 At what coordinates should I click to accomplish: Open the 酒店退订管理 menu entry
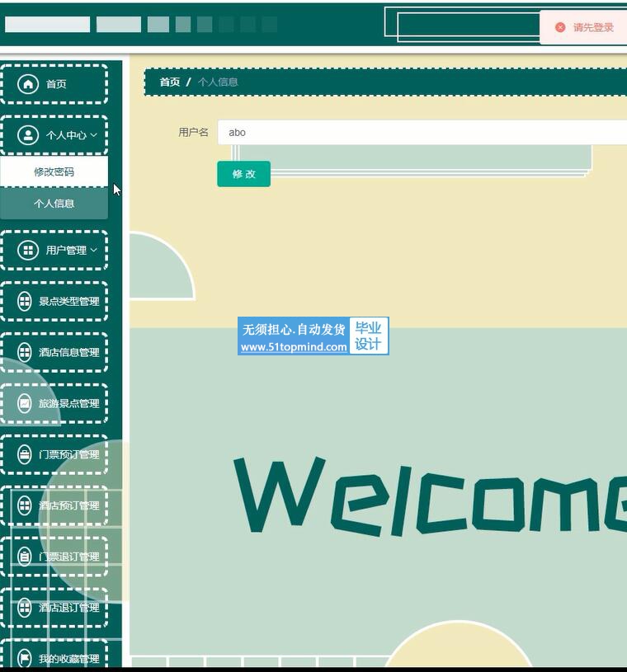[x=54, y=608]
